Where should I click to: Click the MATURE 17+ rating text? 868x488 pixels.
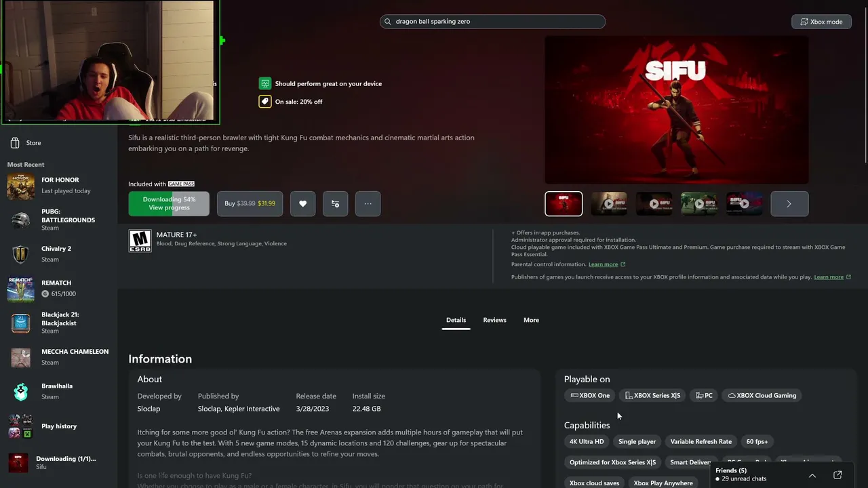pyautogui.click(x=176, y=235)
